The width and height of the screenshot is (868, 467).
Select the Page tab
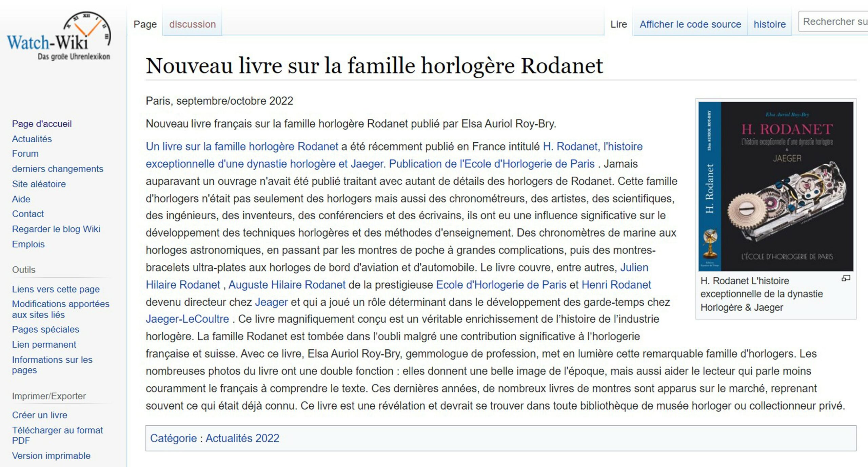(145, 24)
